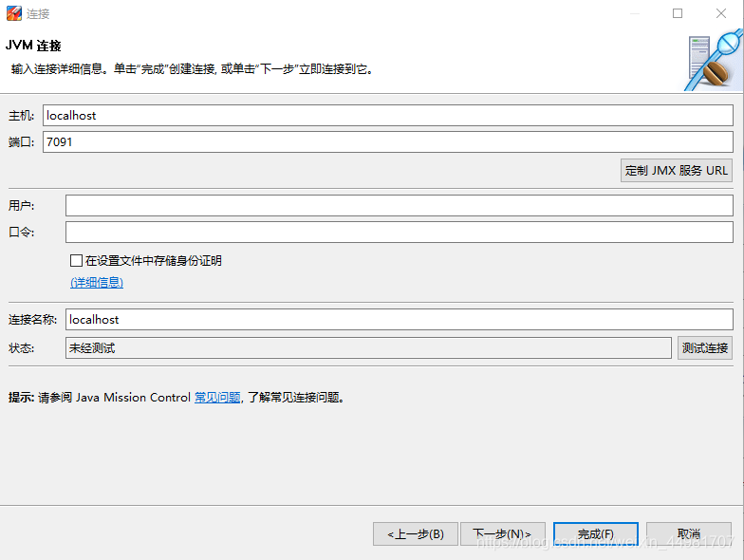Click the Java Mission Control title bar icon
The height and width of the screenshot is (560, 744).
coord(13,13)
